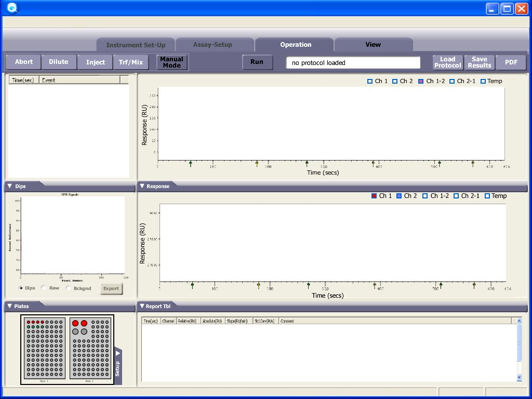Collapse the Dips panel
Image resolution: width=532 pixels, height=399 pixels.
coord(10,186)
